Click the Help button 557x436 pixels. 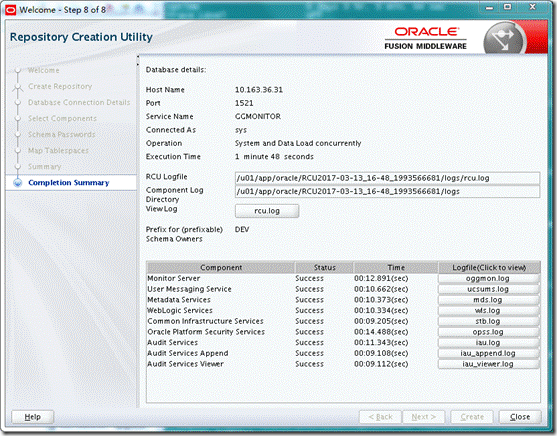click(33, 417)
